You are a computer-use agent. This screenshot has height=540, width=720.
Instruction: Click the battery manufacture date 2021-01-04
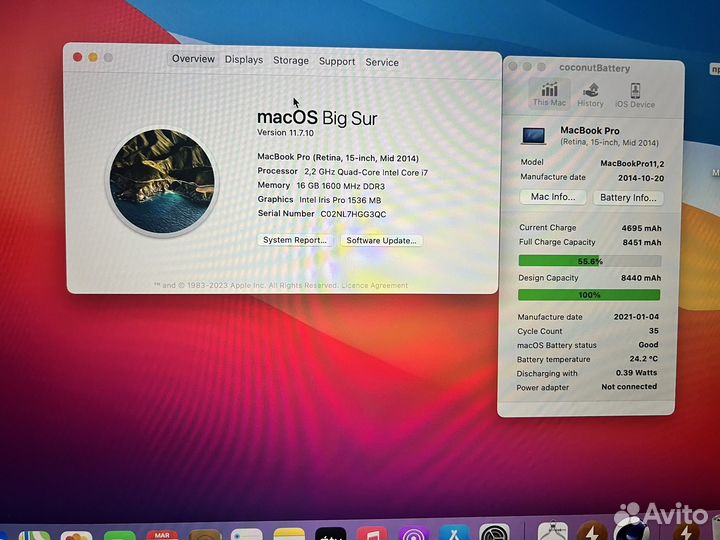pyautogui.click(x=636, y=317)
